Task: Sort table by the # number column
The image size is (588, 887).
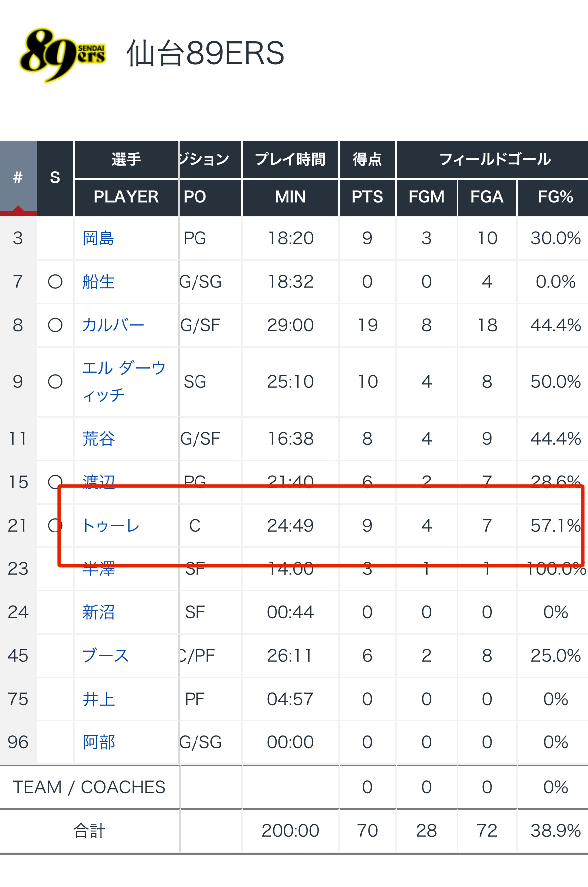Action: pos(18,178)
